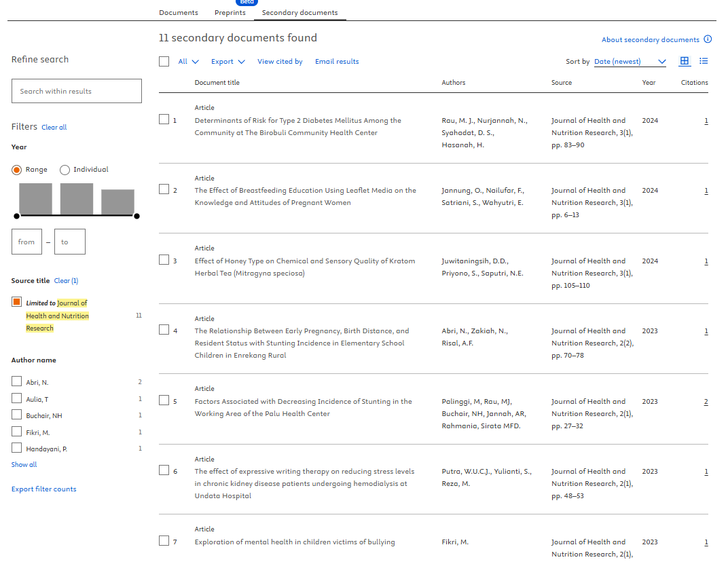Open citations for Kratom Herbal Tea article
Image resolution: width=728 pixels, height=564 pixels.
pos(706,261)
